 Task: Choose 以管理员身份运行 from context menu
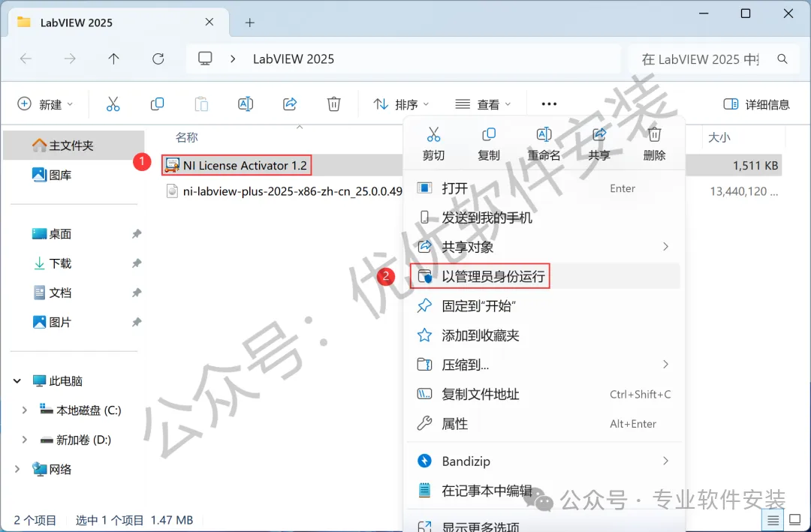[544, 277]
